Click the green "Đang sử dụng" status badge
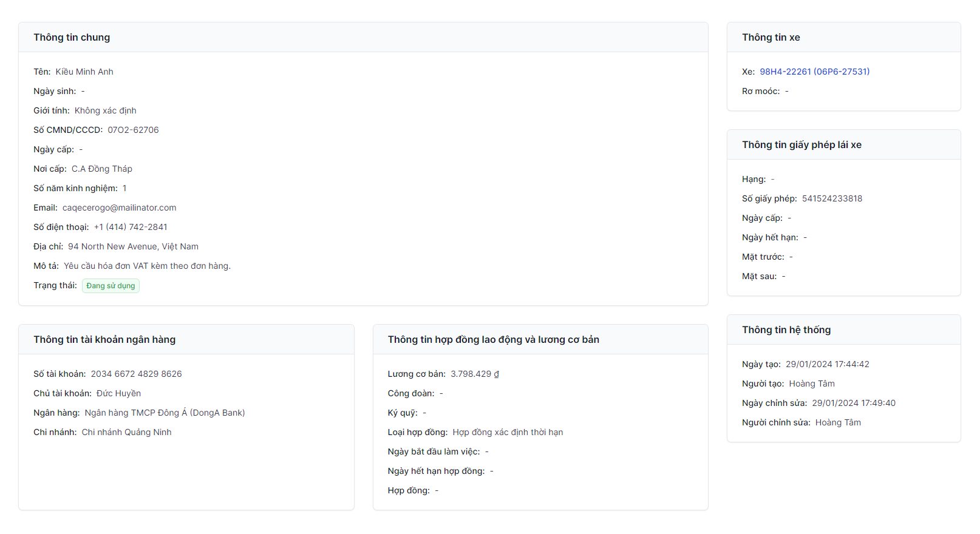Image resolution: width=980 pixels, height=534 pixels. click(111, 286)
